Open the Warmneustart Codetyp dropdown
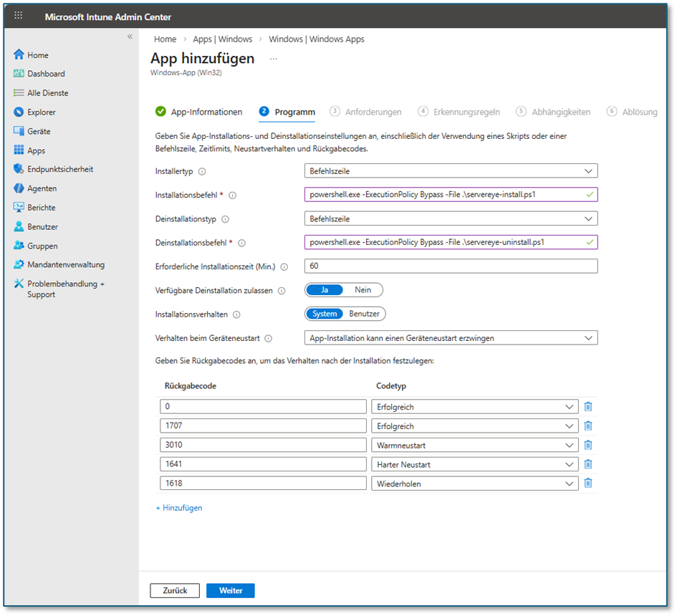 pos(474,445)
